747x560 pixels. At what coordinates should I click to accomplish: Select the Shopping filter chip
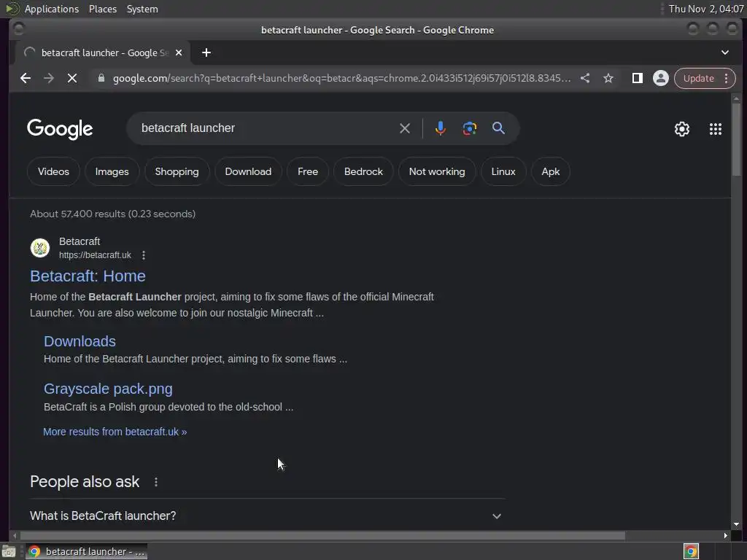point(177,171)
